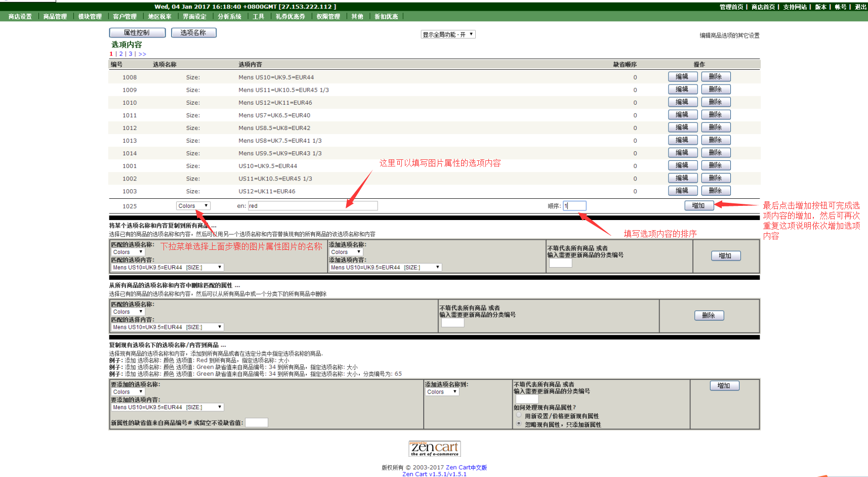Select radio option 用新设置/价格更新现有属性
This screenshot has width=868, height=477.
pos(519,415)
